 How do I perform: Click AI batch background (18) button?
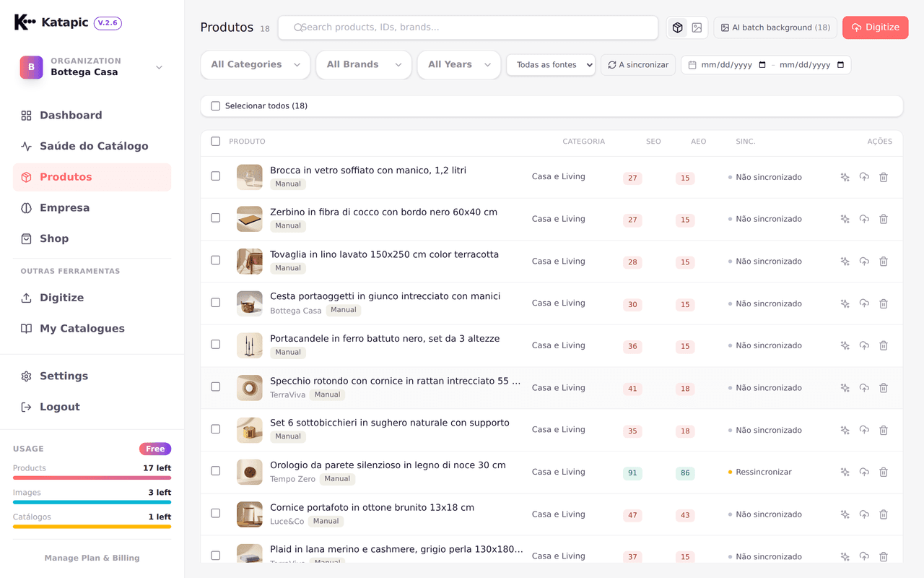[x=775, y=27]
